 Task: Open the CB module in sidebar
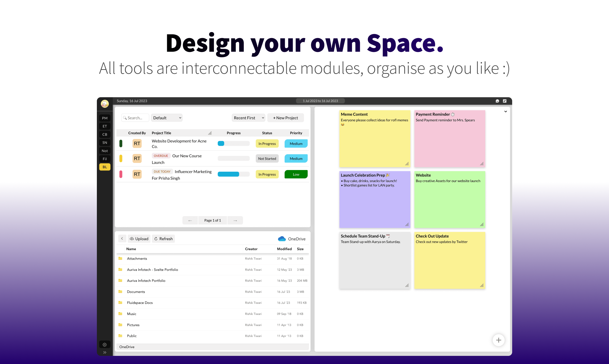pyautogui.click(x=105, y=134)
